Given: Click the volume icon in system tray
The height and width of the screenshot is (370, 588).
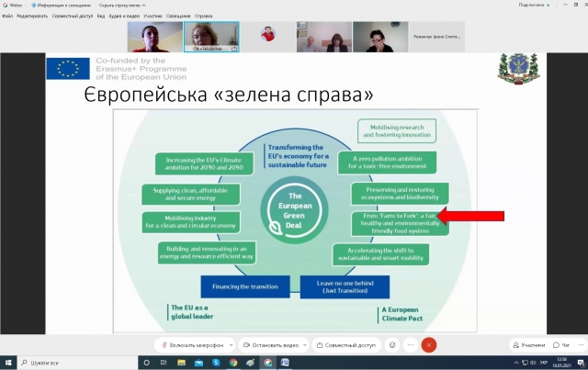Looking at the screenshot, I should 533,363.
